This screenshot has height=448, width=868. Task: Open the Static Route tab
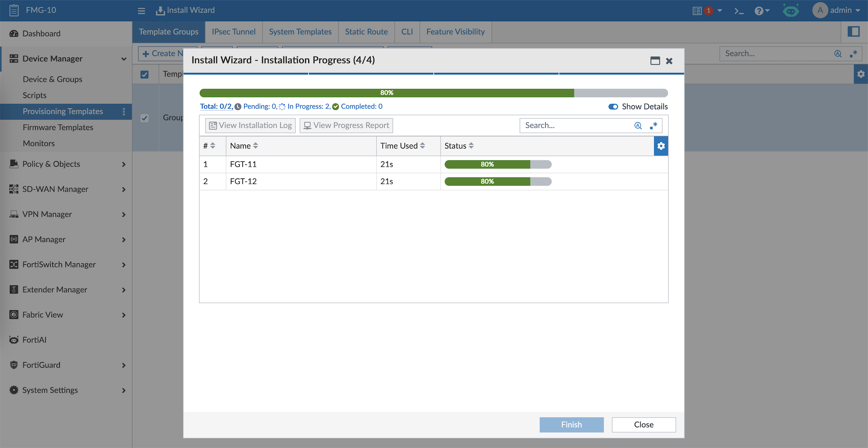[366, 32]
